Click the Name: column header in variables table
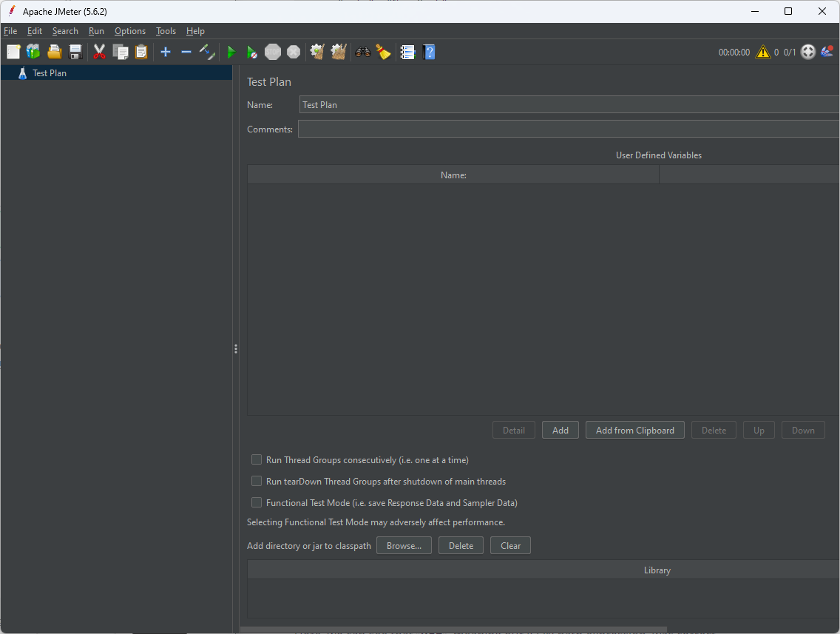This screenshot has height=634, width=840. pos(453,175)
